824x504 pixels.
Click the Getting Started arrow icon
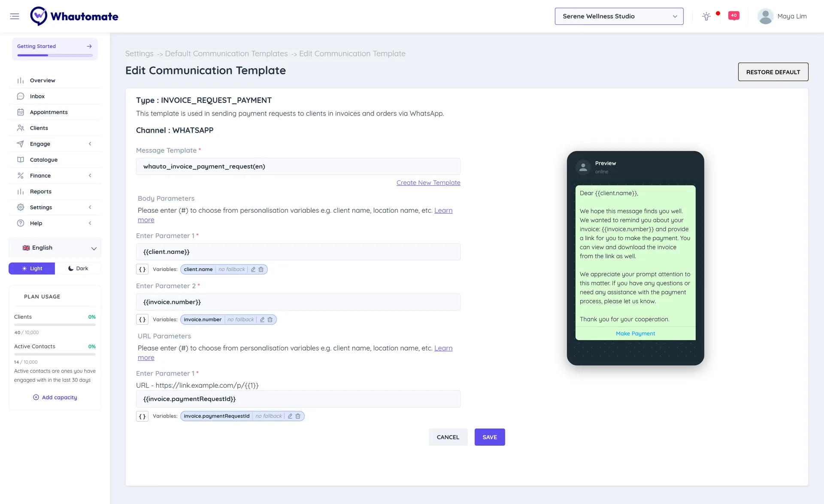pyautogui.click(x=89, y=46)
